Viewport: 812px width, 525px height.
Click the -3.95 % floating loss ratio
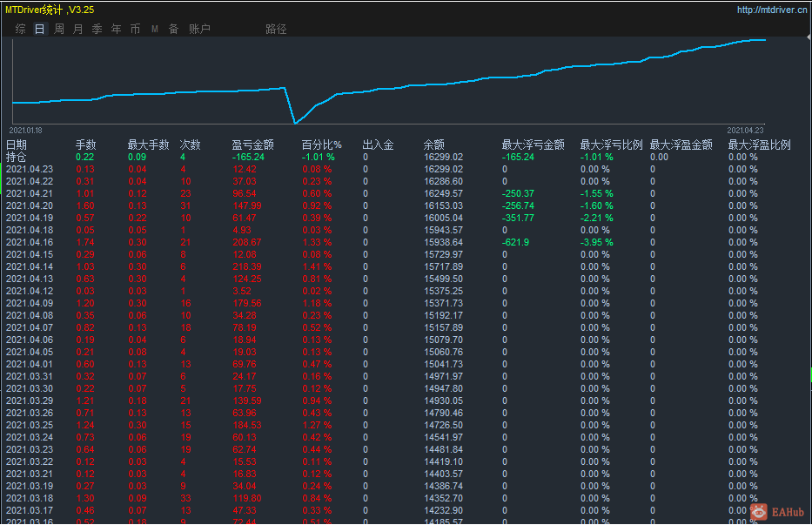click(x=596, y=242)
